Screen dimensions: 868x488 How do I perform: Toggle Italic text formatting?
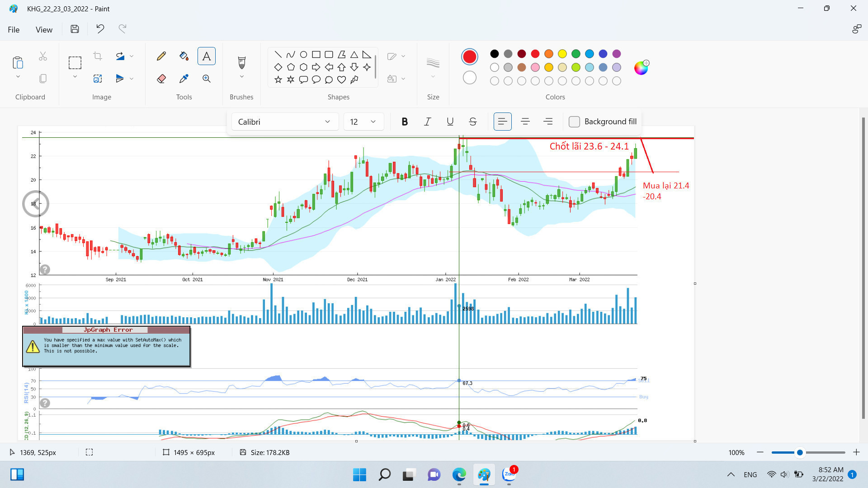tap(427, 122)
